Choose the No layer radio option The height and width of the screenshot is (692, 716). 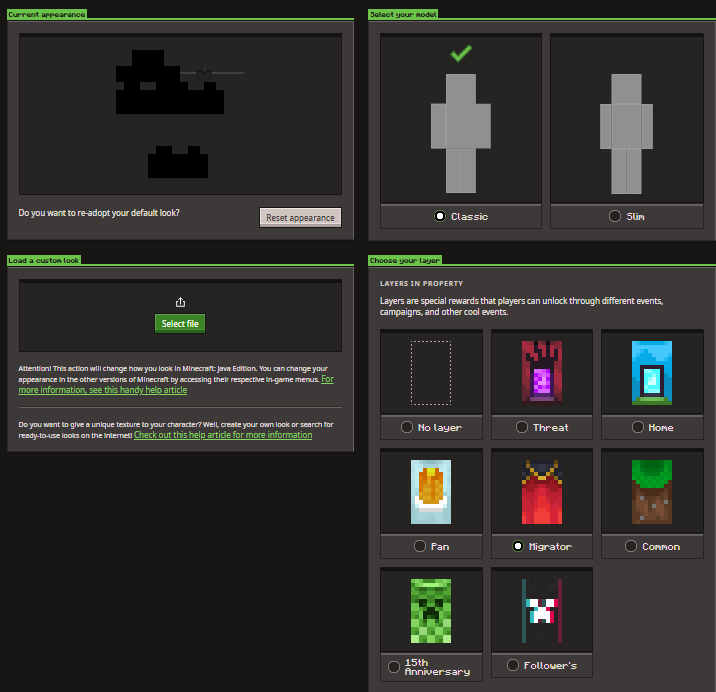[406, 427]
